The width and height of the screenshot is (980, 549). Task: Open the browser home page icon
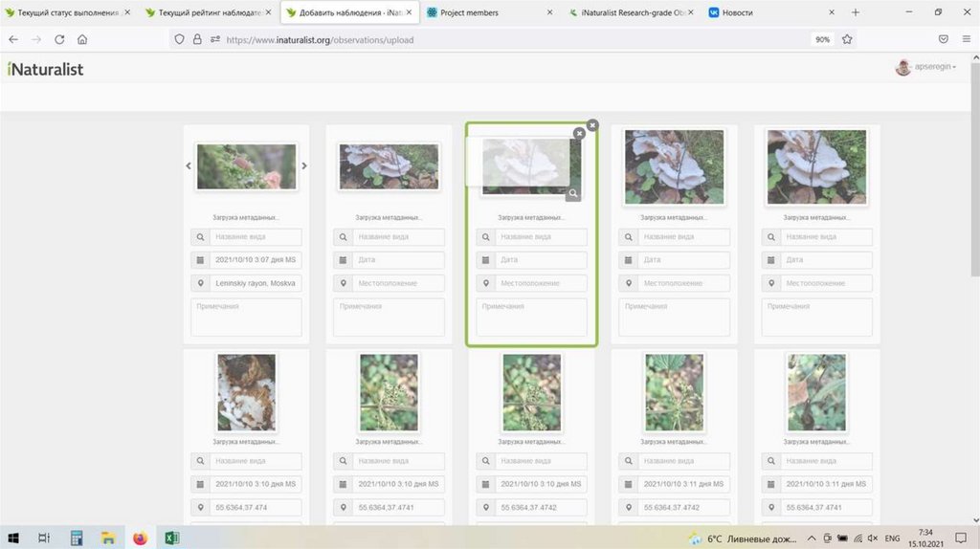[x=82, y=39]
